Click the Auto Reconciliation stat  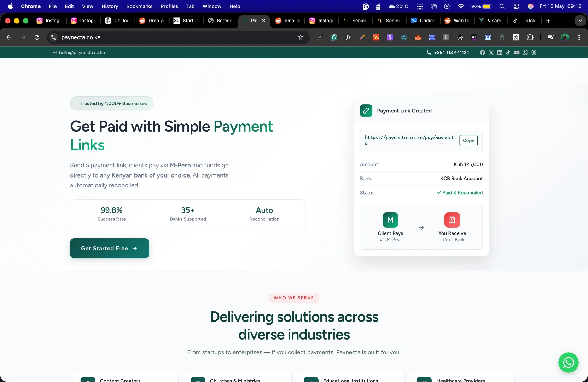point(264,214)
